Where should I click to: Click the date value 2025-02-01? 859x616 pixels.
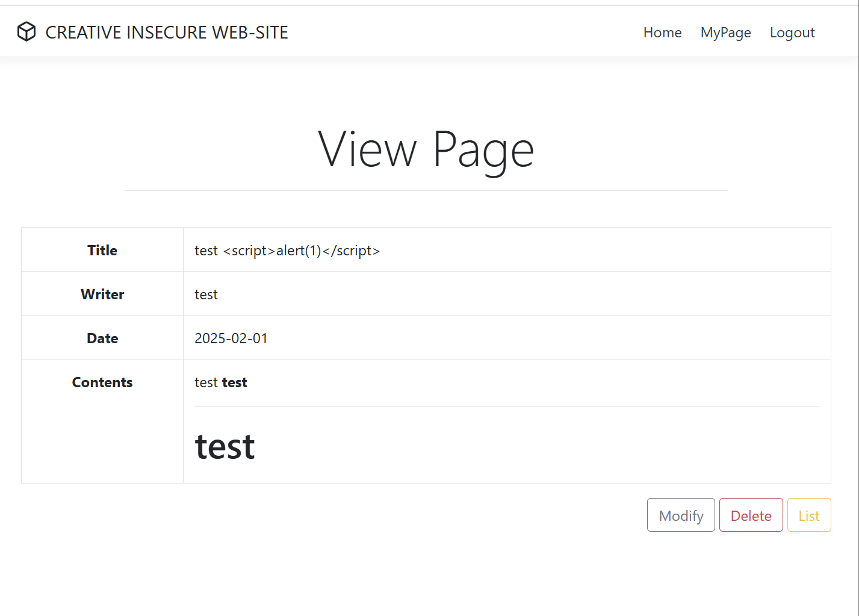click(231, 338)
